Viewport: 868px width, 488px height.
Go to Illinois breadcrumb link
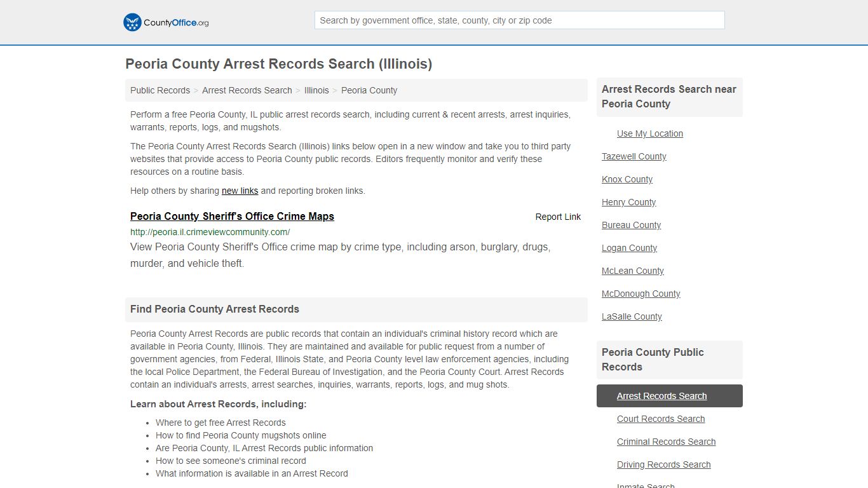pyautogui.click(x=316, y=90)
